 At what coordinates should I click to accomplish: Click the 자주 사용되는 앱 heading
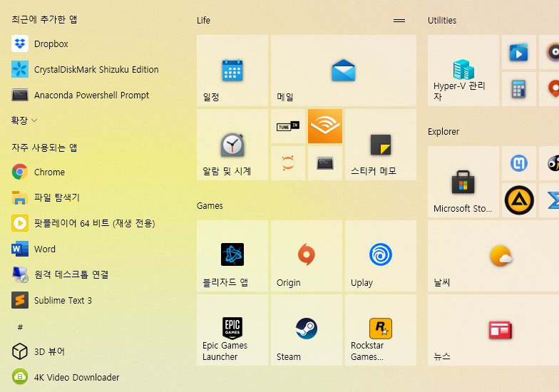44,148
